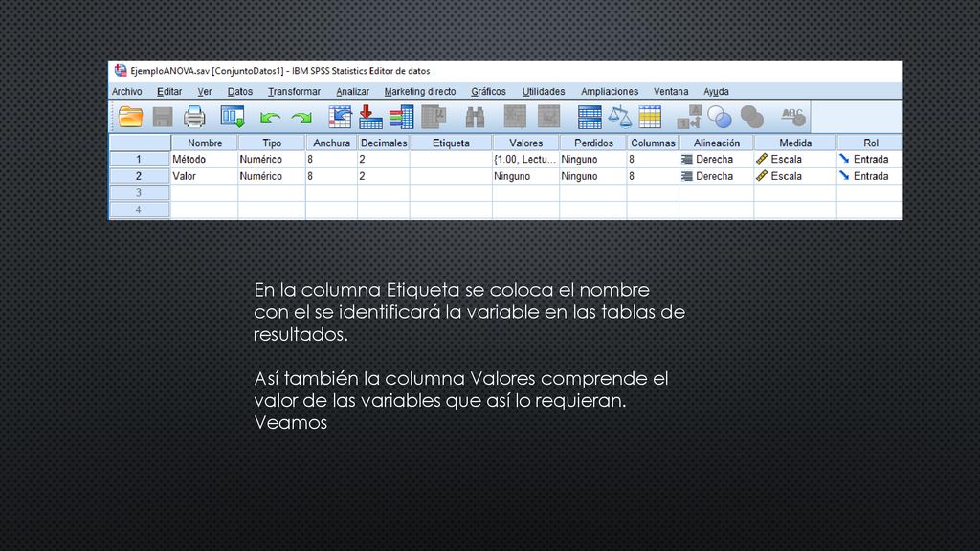Image resolution: width=980 pixels, height=551 pixels.
Task: Click the Tipo column header
Action: (272, 143)
